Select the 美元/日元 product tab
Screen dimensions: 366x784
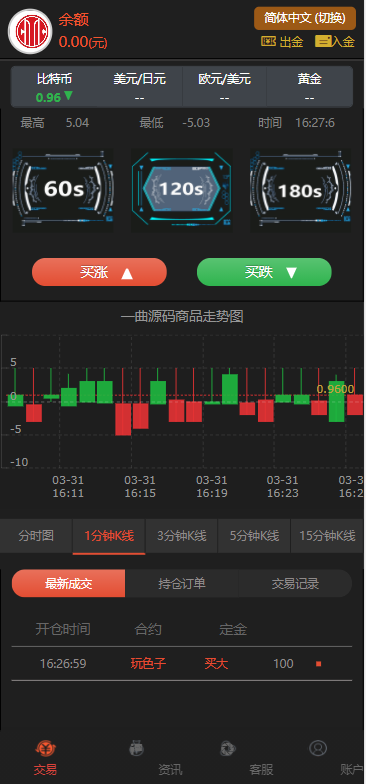coord(140,87)
